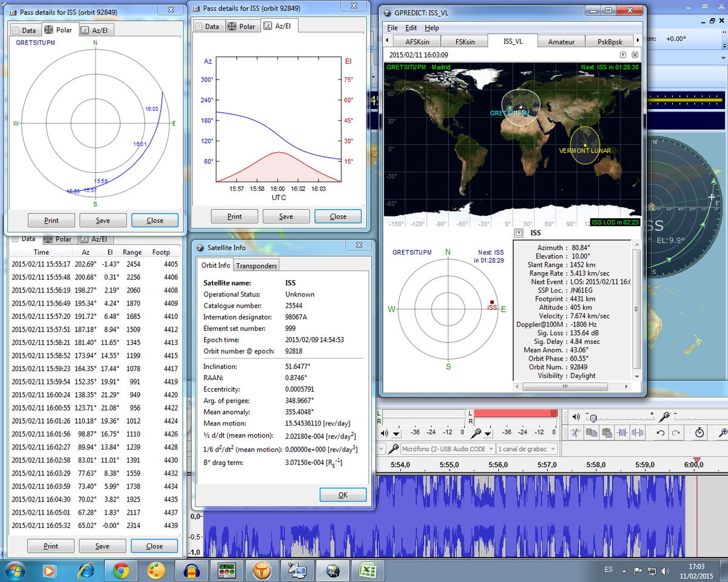Show hidden tray icons with the up arrow
Screen dimensions: 728x582
625,571
